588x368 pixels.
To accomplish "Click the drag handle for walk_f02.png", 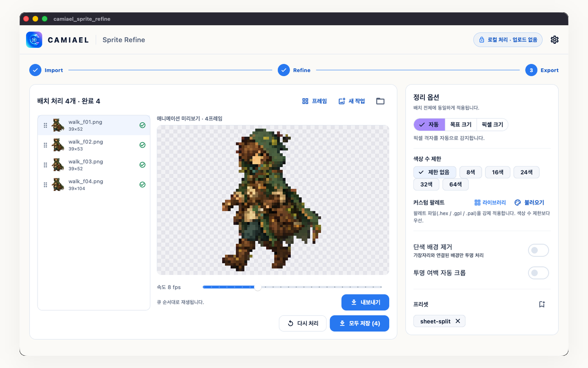I will pos(45,145).
